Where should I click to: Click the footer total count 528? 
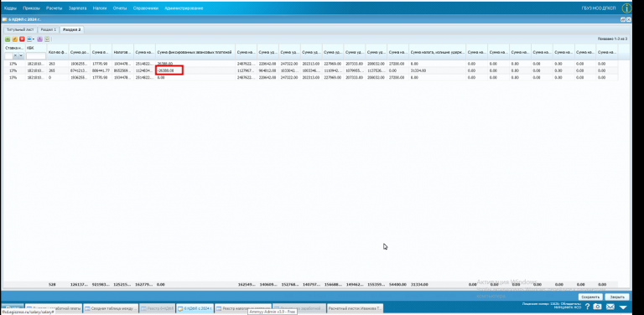click(x=52, y=284)
